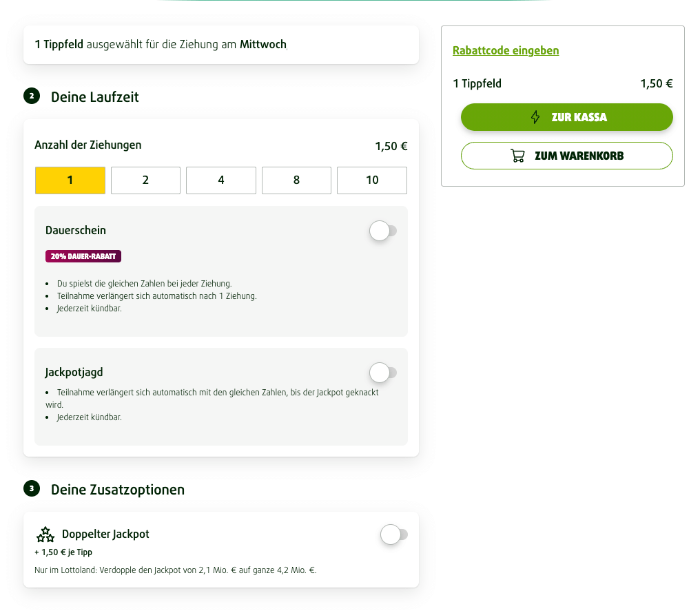Click the step 2 number badge

32,96
